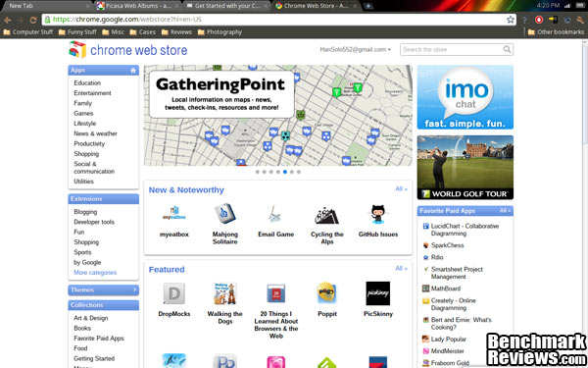Screen dimensions: 588x368
Task: Expand the Themes section
Action: pos(104,289)
